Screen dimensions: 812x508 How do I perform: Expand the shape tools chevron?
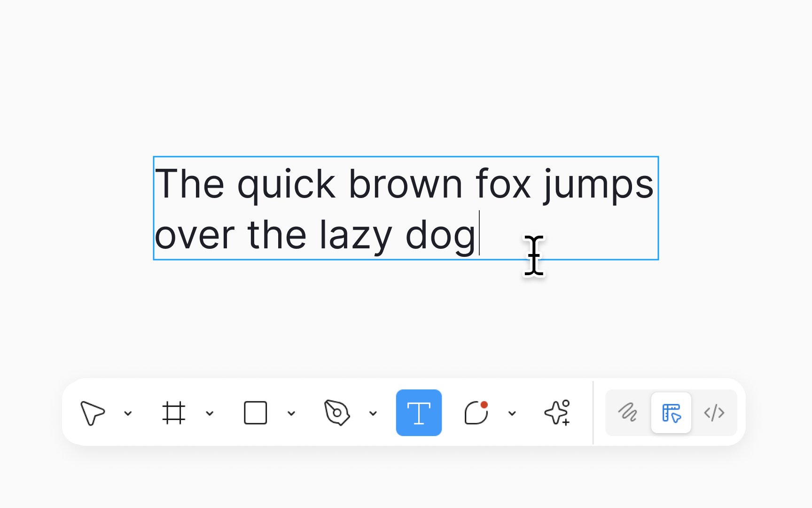point(291,413)
